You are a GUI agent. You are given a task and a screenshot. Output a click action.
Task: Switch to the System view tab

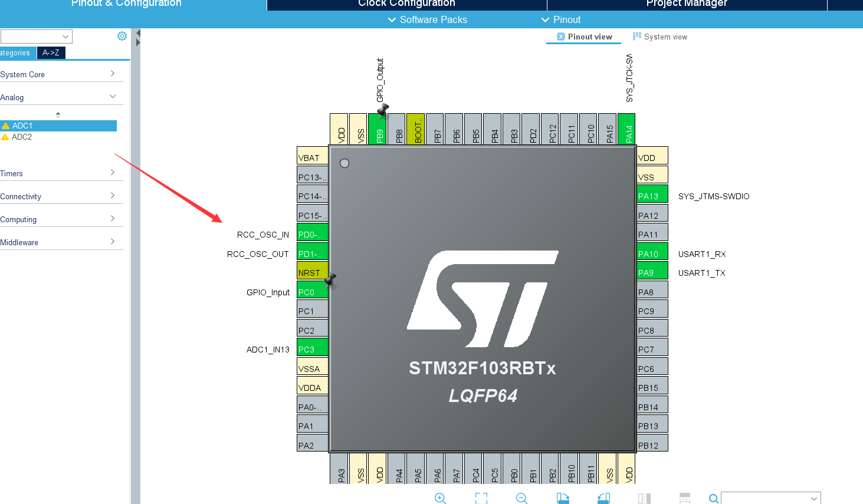(660, 37)
